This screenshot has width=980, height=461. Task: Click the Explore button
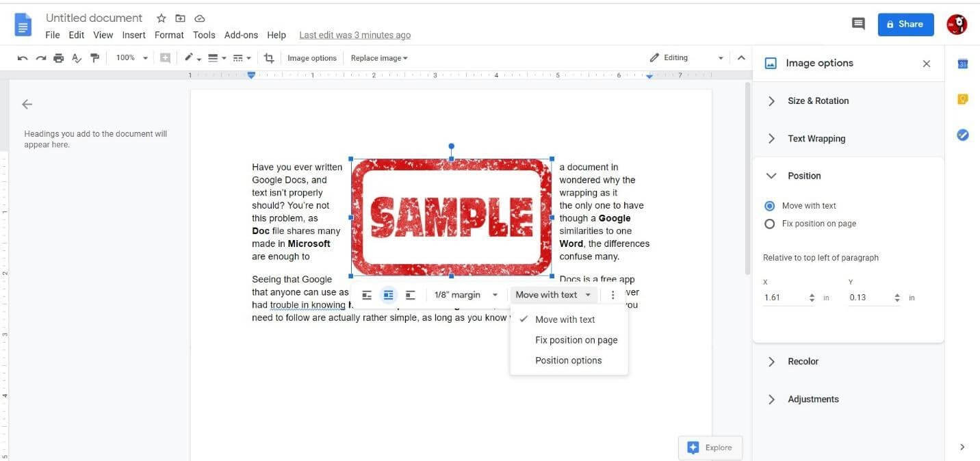[x=710, y=447]
